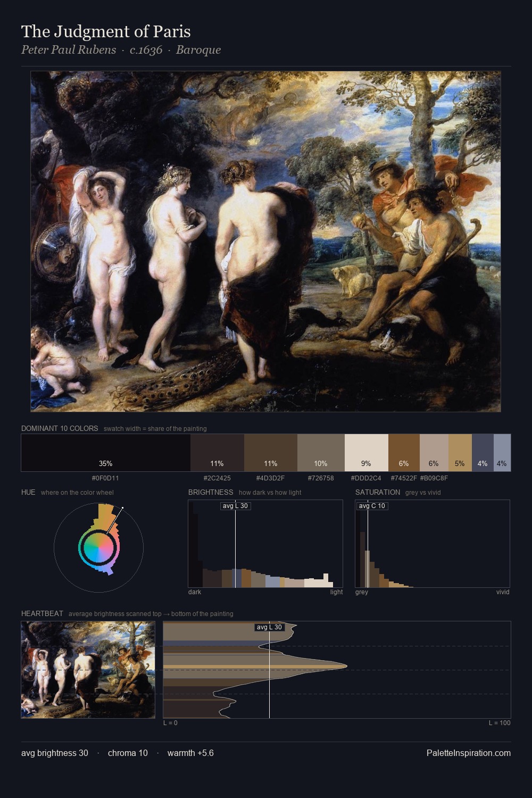Open the main Judgment of Paris painting
Screen dimensions: 532x798
pyautogui.click(x=265, y=242)
